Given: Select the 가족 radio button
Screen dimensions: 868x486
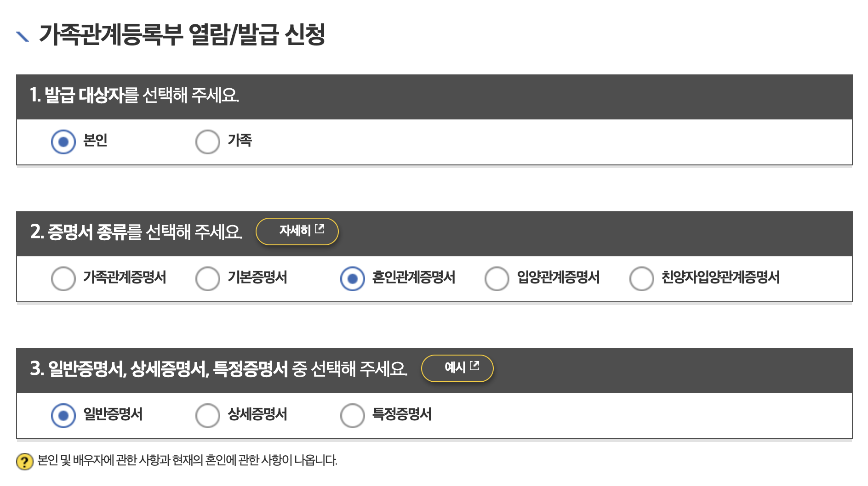Looking at the screenshot, I should (208, 141).
